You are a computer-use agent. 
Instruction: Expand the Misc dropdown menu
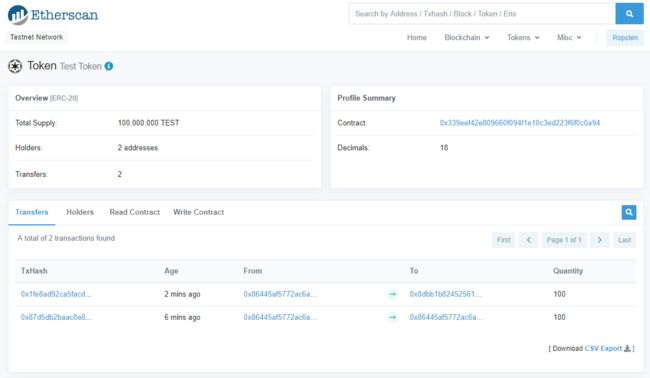click(x=569, y=38)
